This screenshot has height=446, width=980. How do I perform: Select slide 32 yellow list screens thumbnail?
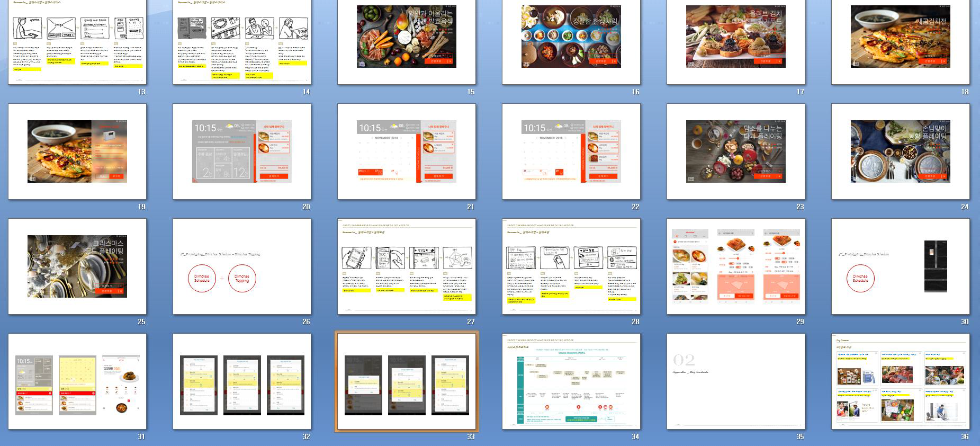(242, 381)
